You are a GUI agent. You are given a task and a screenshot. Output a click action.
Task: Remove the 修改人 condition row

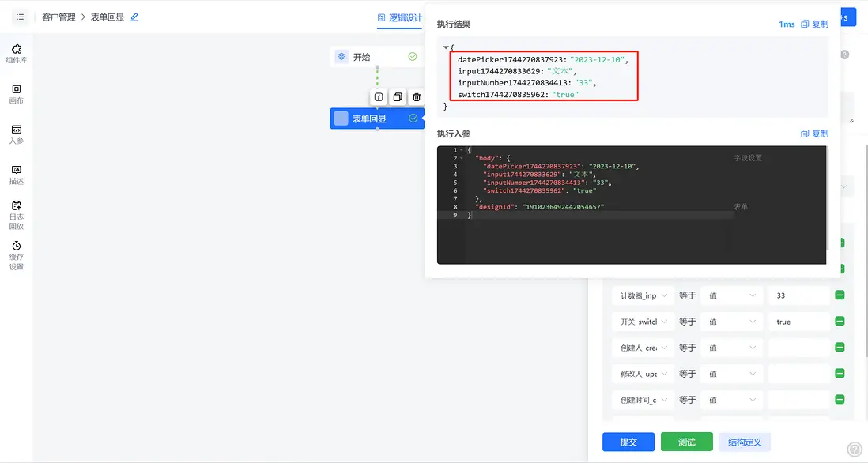tap(840, 373)
